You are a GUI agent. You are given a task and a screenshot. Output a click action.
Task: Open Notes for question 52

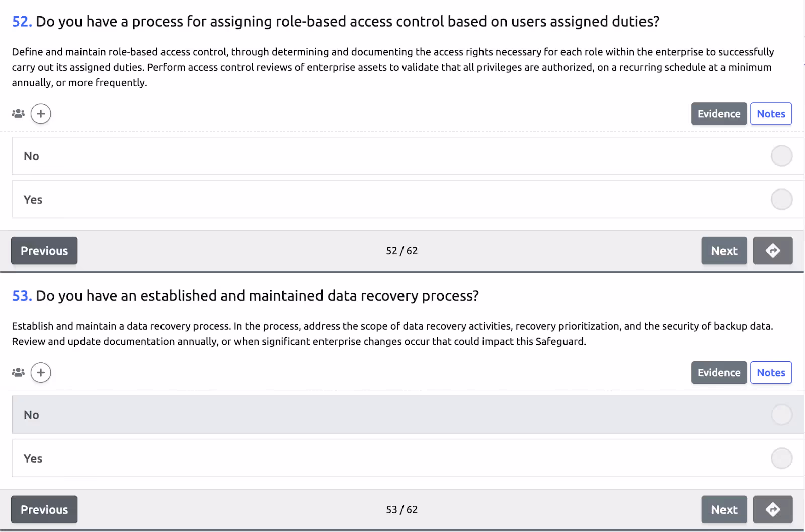point(771,114)
